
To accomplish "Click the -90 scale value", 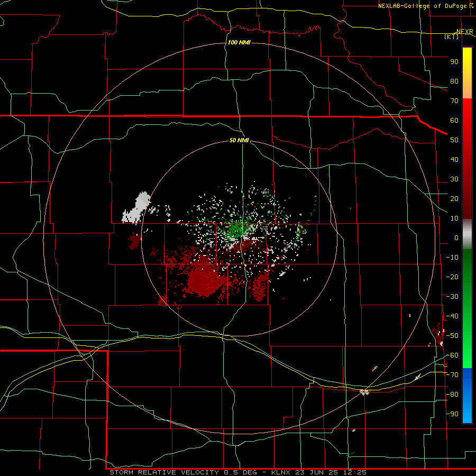I will pyautogui.click(x=452, y=414).
